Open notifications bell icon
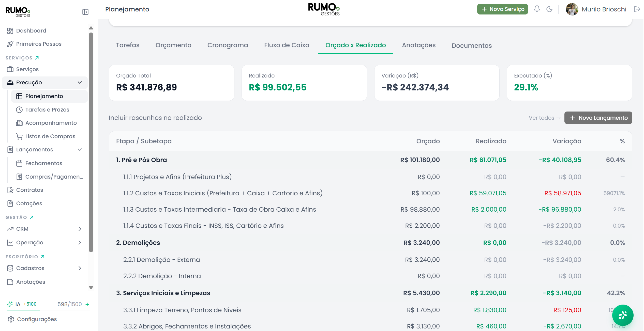 click(x=537, y=9)
